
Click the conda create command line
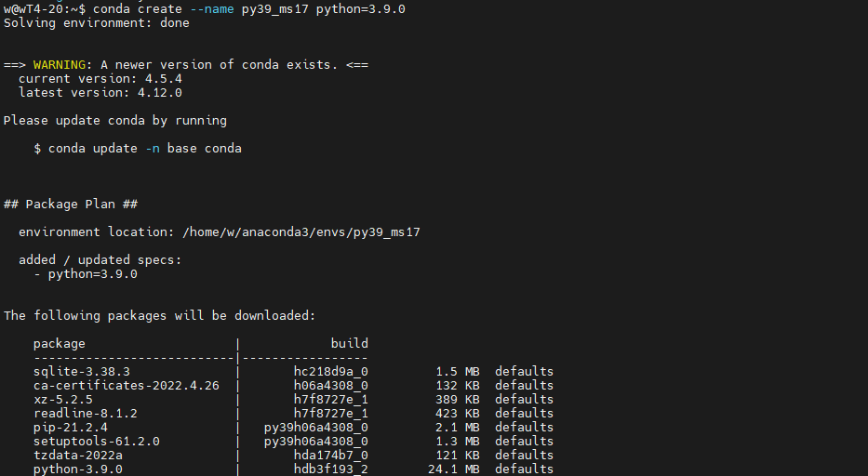click(x=205, y=9)
